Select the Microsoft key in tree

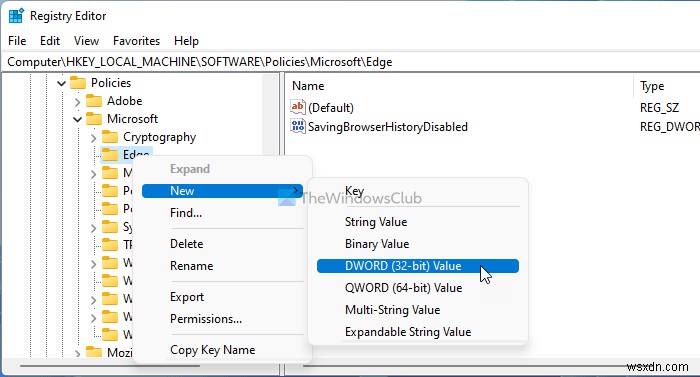(x=132, y=119)
